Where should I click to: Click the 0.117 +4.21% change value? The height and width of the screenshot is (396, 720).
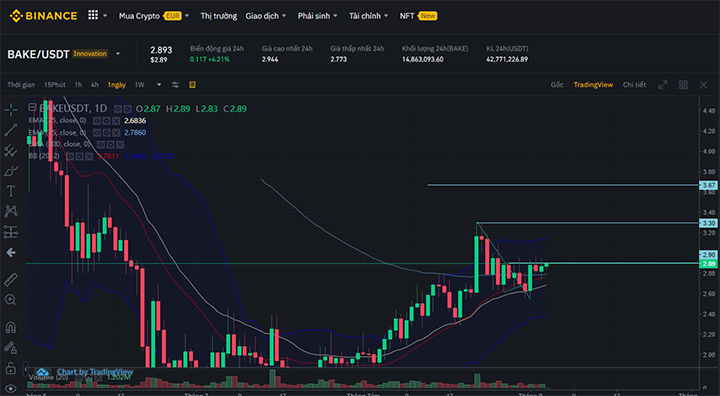click(x=210, y=59)
